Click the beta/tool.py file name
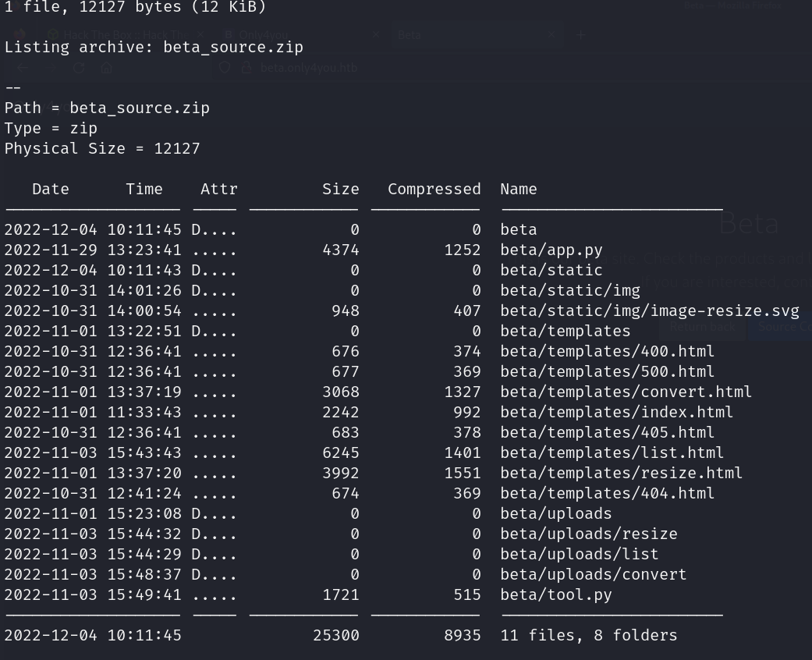The width and height of the screenshot is (812, 660). 556,595
